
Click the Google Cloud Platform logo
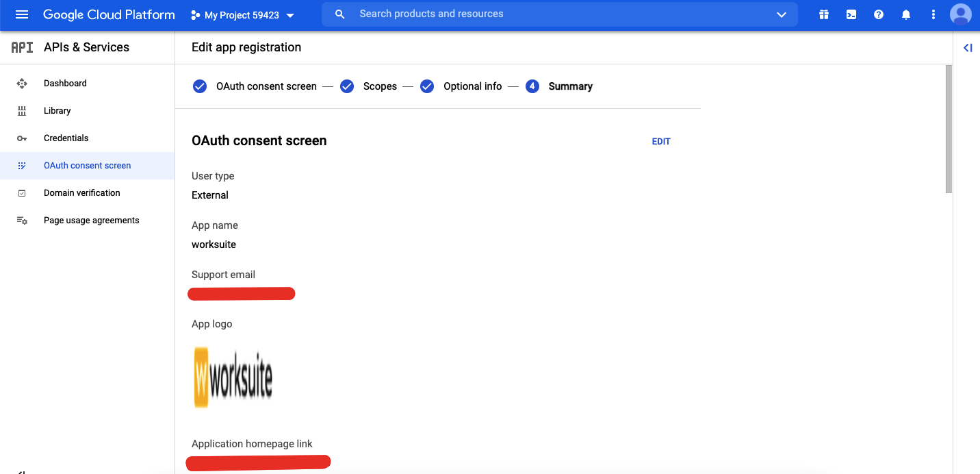pyautogui.click(x=109, y=14)
